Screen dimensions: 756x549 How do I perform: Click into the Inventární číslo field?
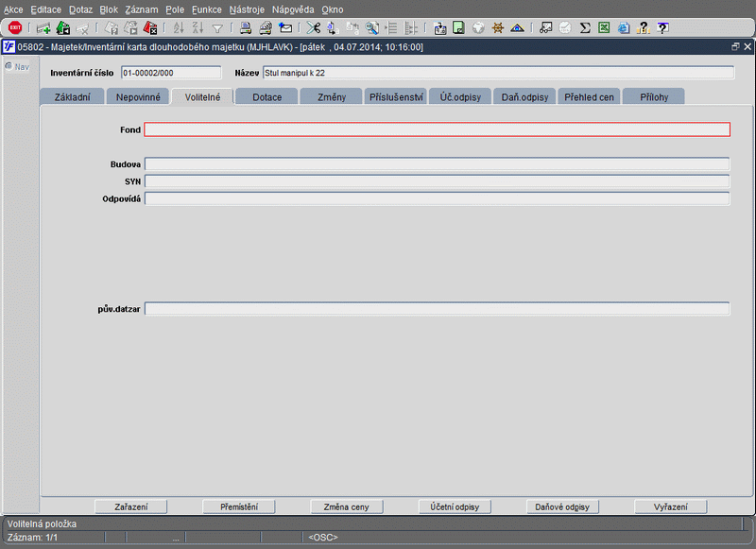click(x=171, y=73)
